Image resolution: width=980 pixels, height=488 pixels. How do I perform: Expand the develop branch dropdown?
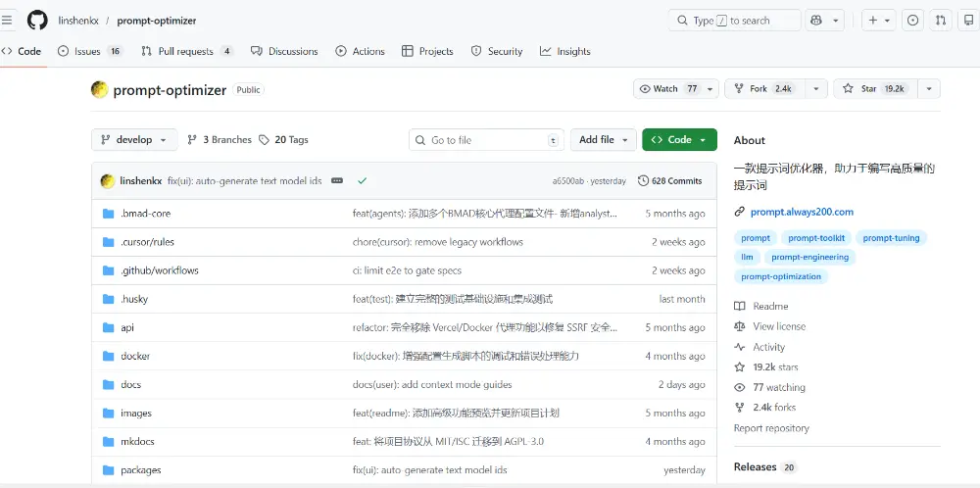(x=134, y=140)
